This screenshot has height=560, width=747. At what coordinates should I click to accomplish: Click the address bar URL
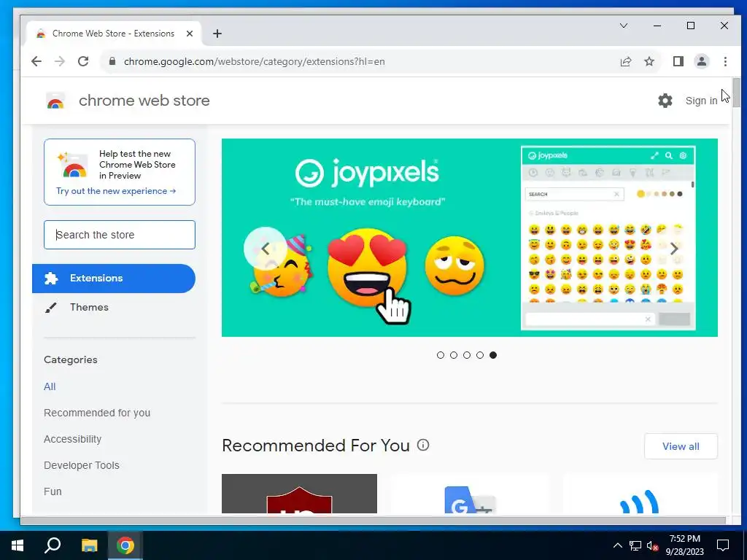[255, 61]
